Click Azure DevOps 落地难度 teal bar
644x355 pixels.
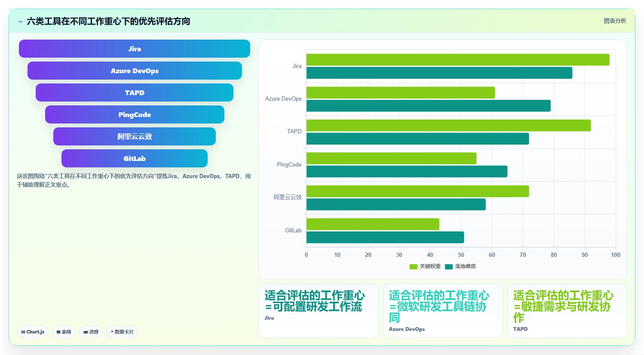click(x=429, y=106)
